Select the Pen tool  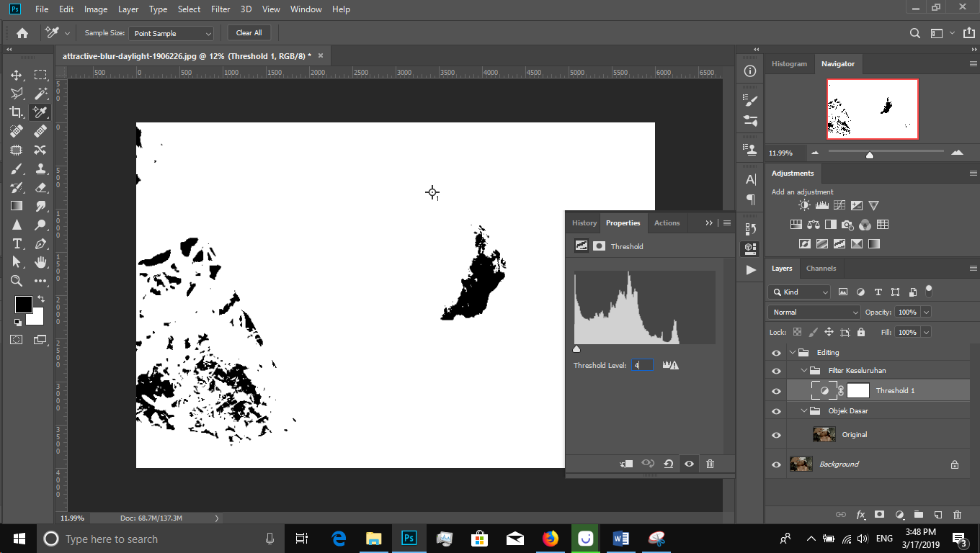tap(40, 243)
